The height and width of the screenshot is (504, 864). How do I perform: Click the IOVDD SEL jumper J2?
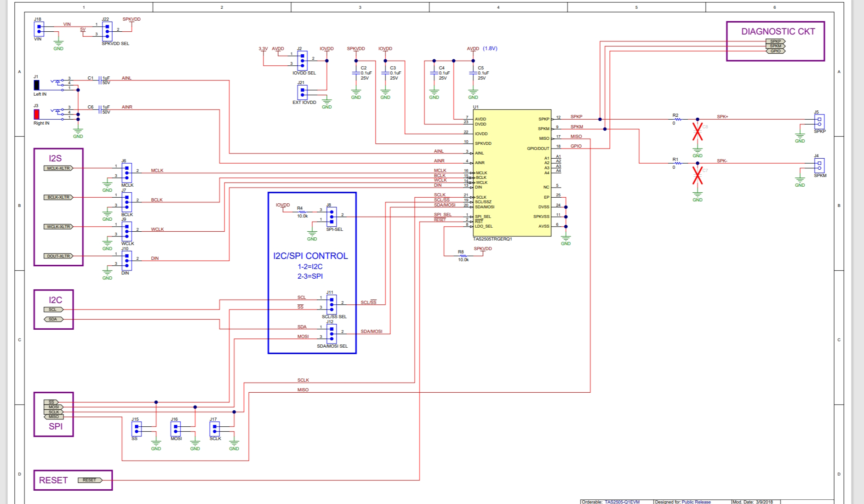tap(302, 61)
